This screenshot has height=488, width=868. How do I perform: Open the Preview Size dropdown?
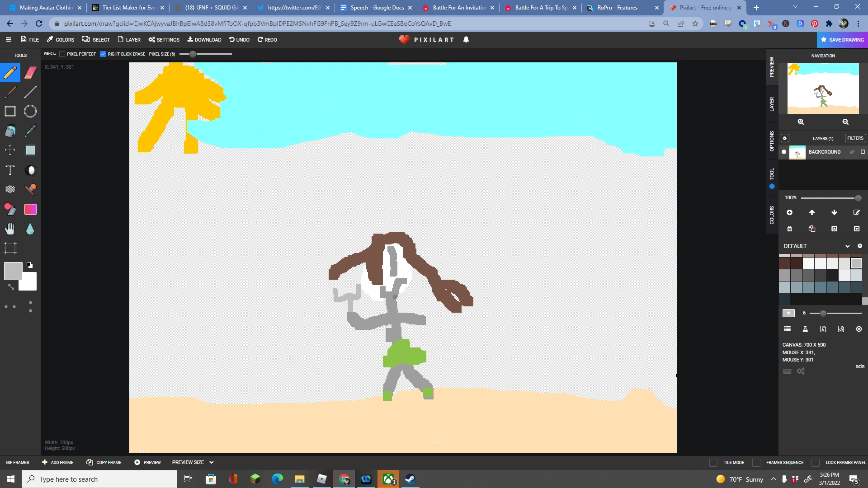pyautogui.click(x=193, y=462)
